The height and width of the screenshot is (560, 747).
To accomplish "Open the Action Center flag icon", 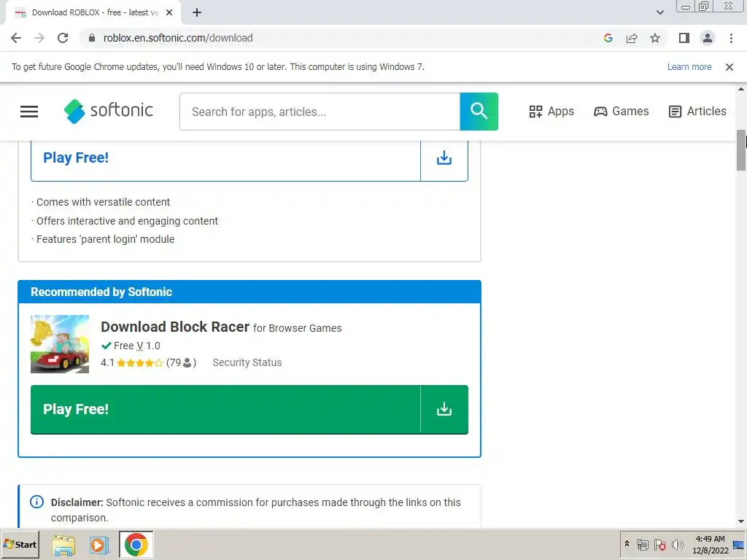I will (659, 544).
